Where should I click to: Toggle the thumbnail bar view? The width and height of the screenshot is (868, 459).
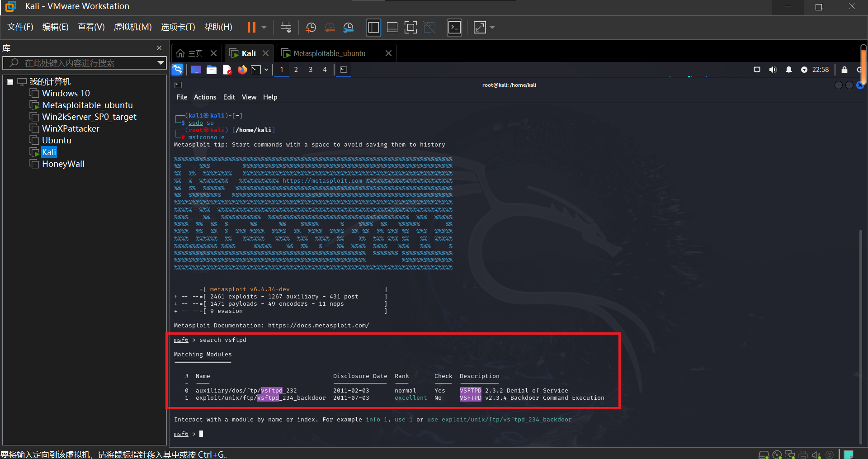(392, 28)
